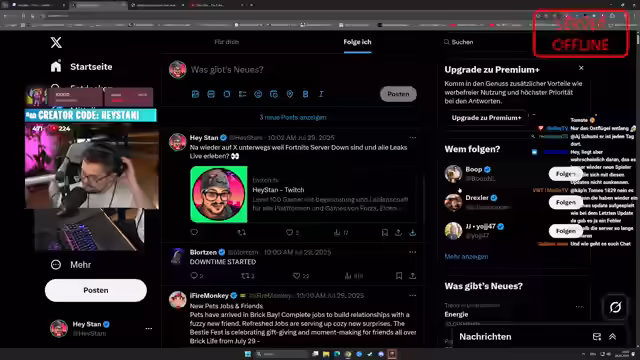Reply to the Hey Stan post
The height and width of the screenshot is (360, 640).
[194, 232]
